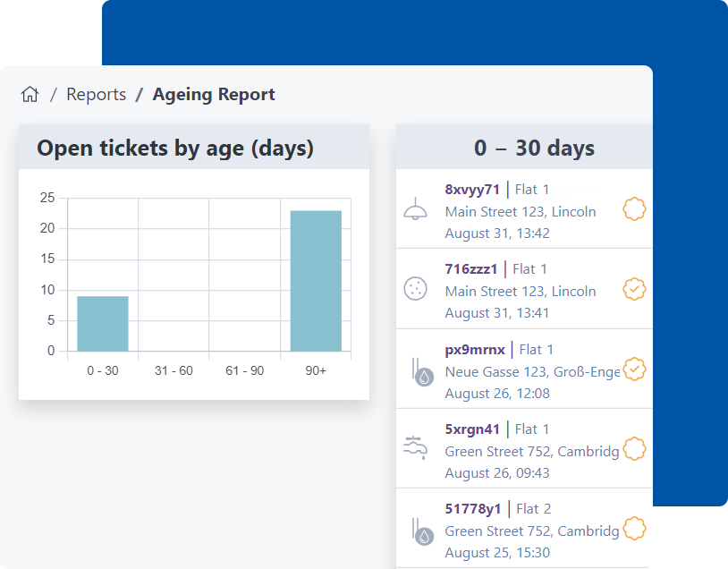Image resolution: width=728 pixels, height=569 pixels.
Task: Open ticket 8xvyy71 by its ID
Action: [x=472, y=190]
